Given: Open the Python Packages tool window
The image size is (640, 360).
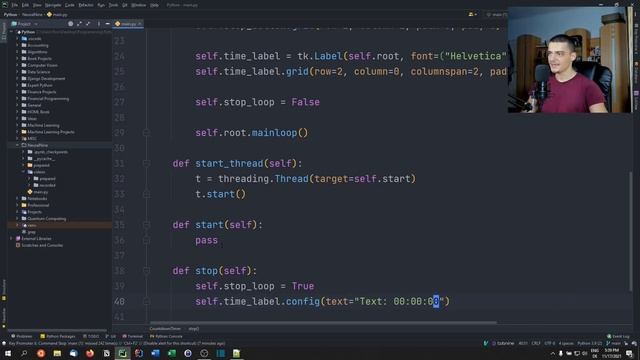Looking at the screenshot, I should [58, 336].
